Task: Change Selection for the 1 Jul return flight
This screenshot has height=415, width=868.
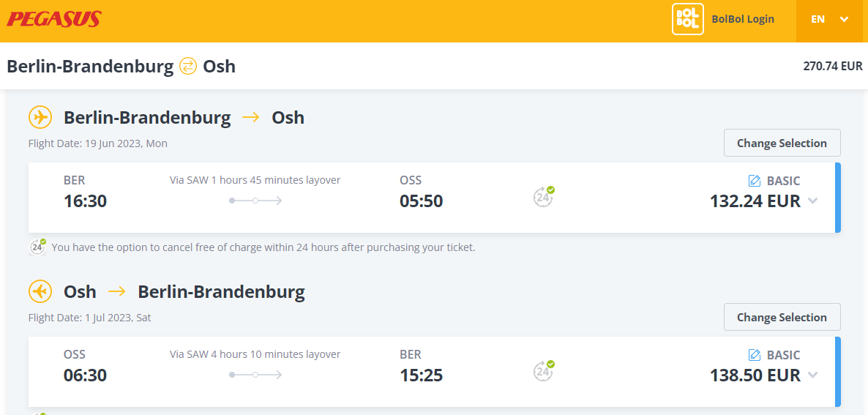Action: 782,317
